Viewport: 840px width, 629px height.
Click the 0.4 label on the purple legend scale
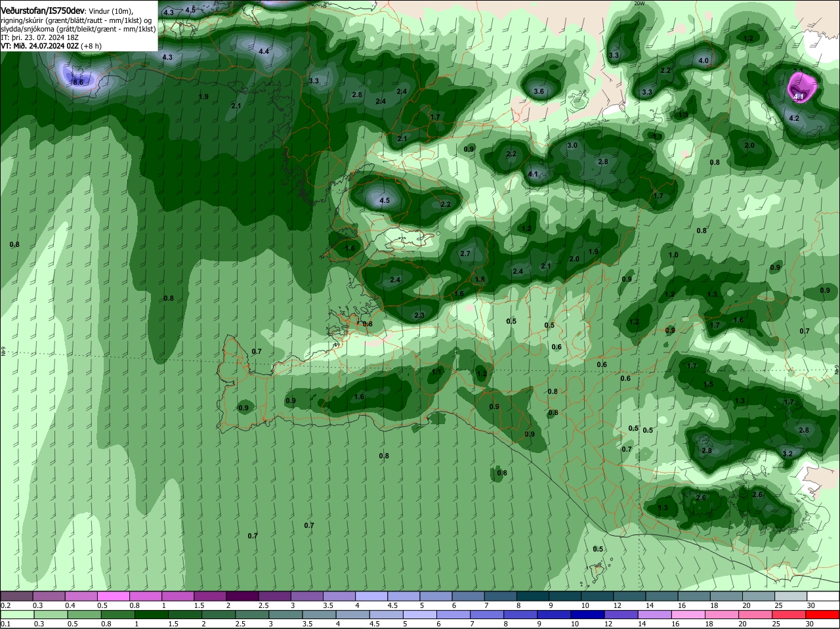(x=70, y=605)
